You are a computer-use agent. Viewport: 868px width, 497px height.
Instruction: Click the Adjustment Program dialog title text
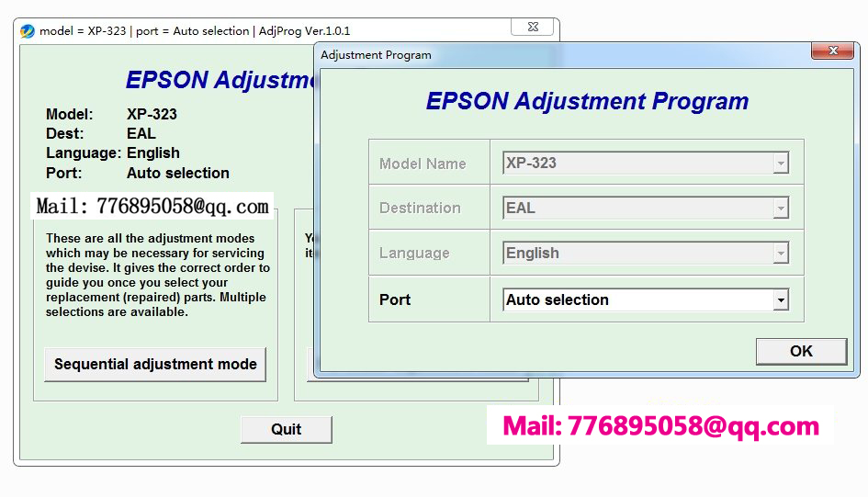pyautogui.click(x=376, y=55)
